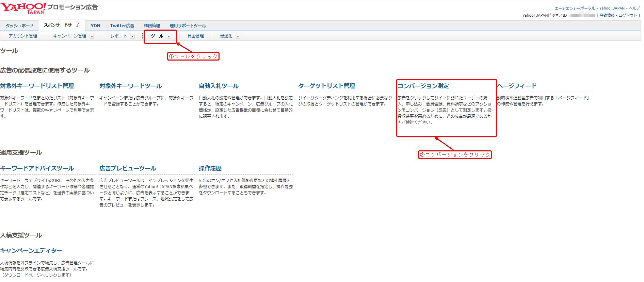Click the 操作履歴 description paragraph
The image size is (644, 282).
[x=246, y=186]
